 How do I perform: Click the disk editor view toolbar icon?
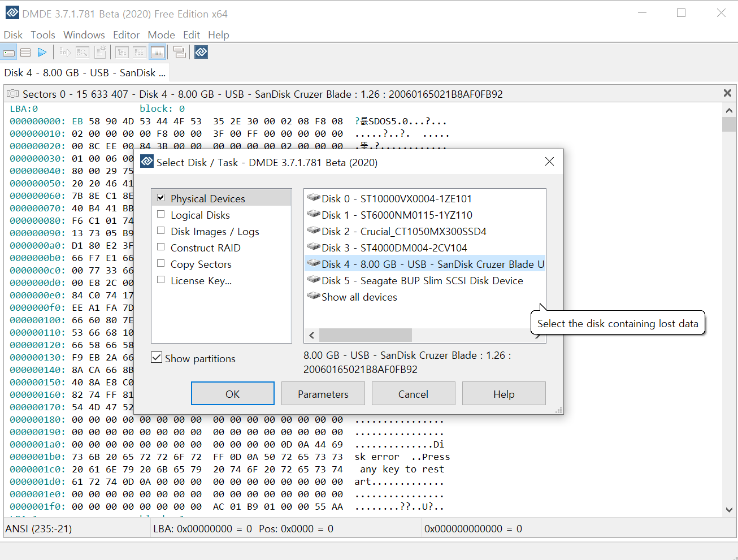(x=158, y=53)
